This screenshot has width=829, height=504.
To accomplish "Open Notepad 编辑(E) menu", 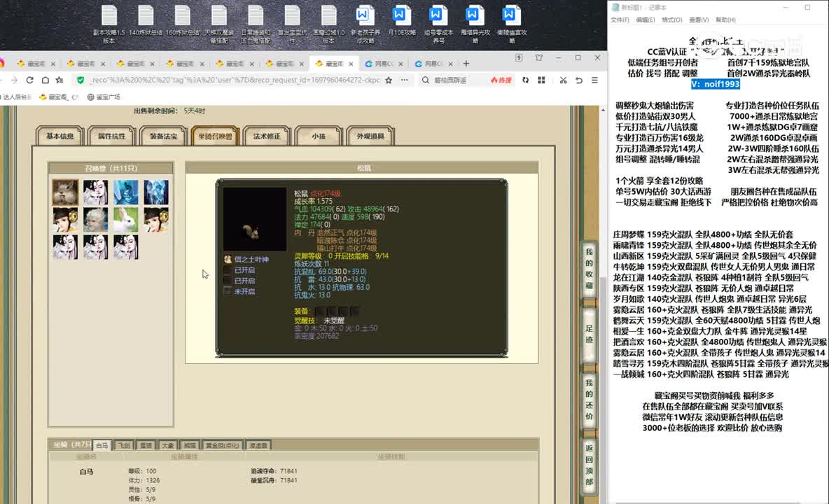I will coord(645,20).
